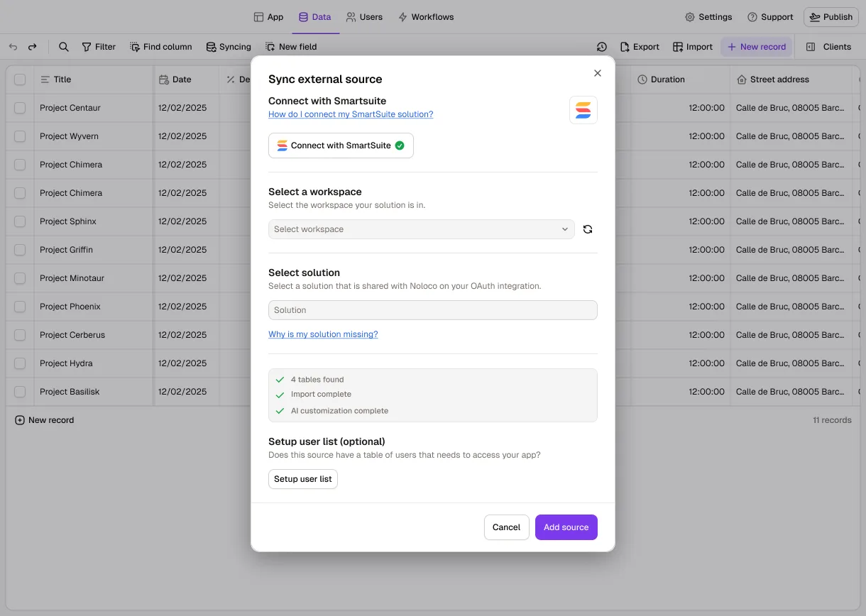Check the Project Cerberus row checkbox
The image size is (866, 616).
[20, 335]
